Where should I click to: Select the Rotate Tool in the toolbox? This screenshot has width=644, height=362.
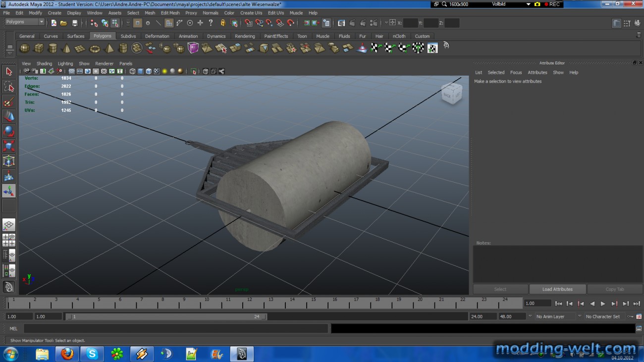9,131
